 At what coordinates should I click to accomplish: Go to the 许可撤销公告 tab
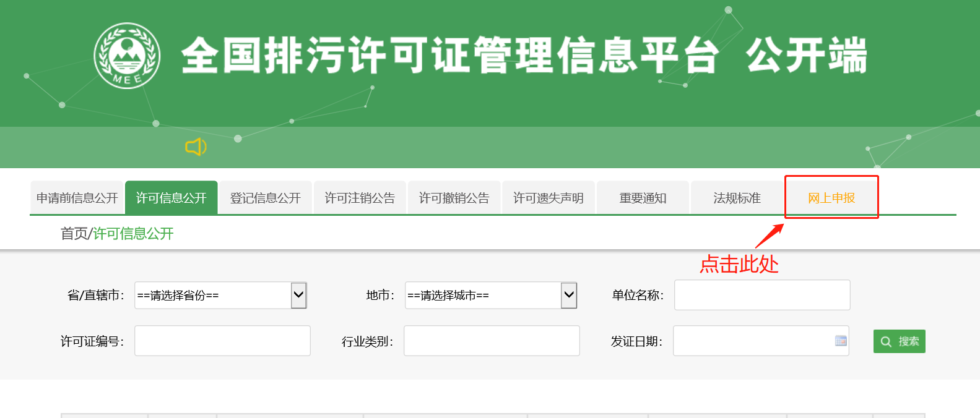tap(454, 198)
